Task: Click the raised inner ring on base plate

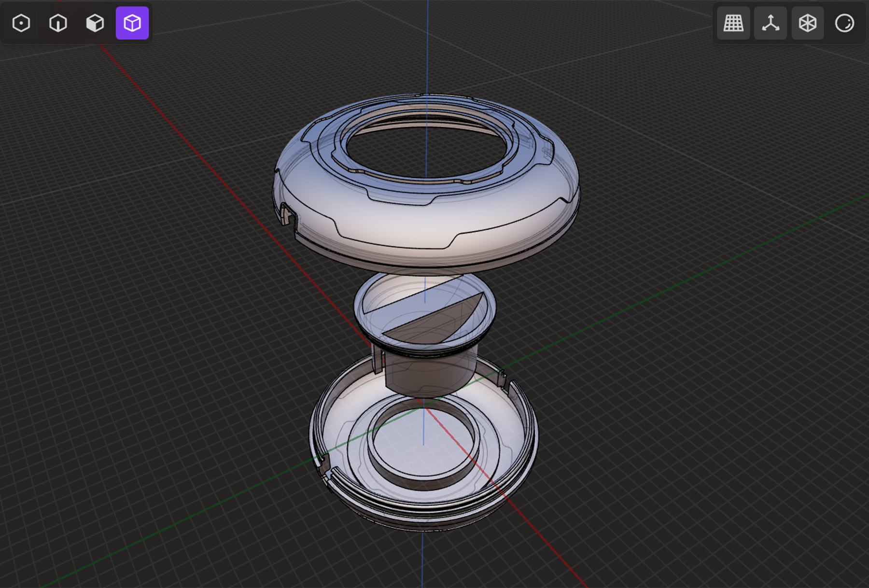Action: point(425,478)
